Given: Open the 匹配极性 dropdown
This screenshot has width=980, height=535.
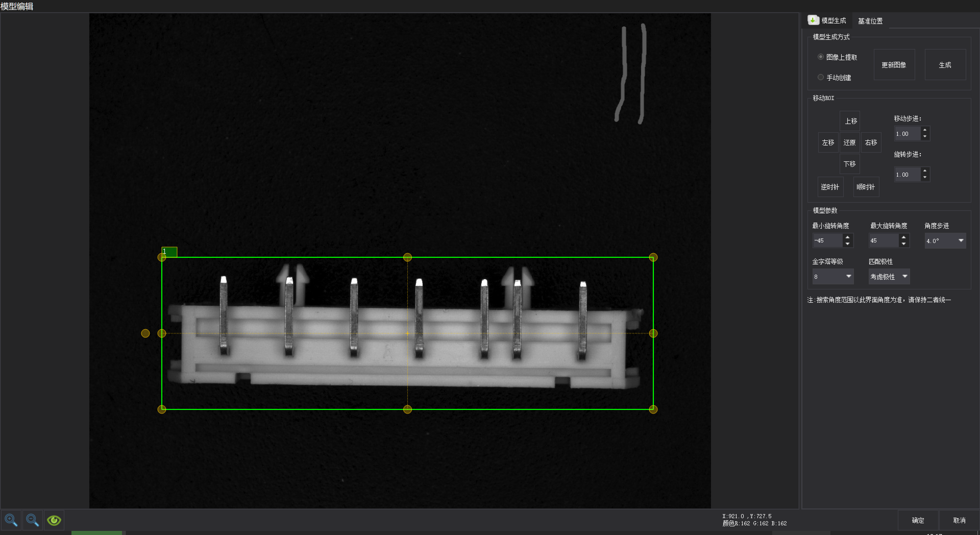Looking at the screenshot, I should pyautogui.click(x=889, y=277).
